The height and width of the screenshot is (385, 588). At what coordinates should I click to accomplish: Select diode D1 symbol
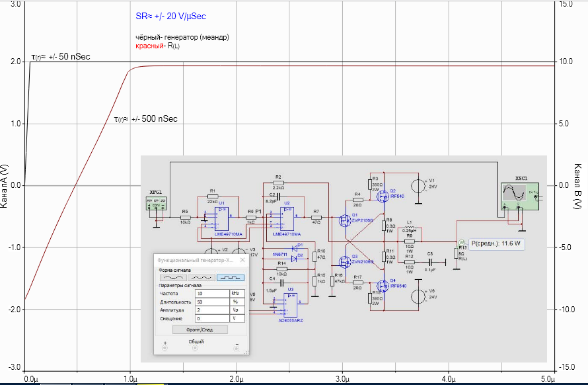point(294,248)
